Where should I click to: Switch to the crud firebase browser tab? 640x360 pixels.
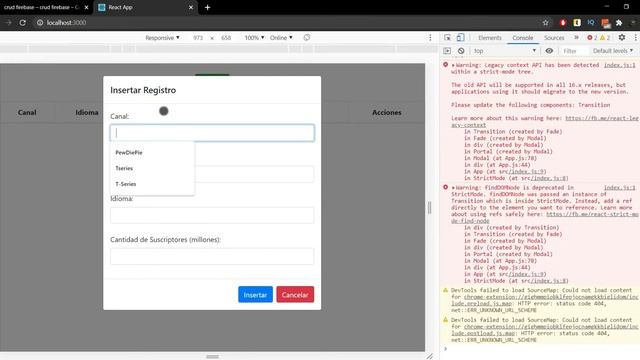(x=41, y=7)
